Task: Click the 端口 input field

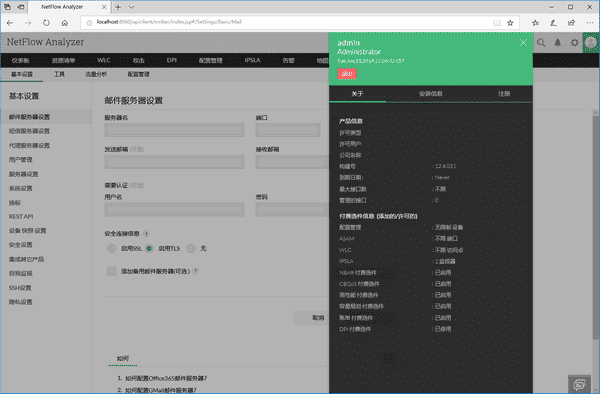Action: [288, 130]
